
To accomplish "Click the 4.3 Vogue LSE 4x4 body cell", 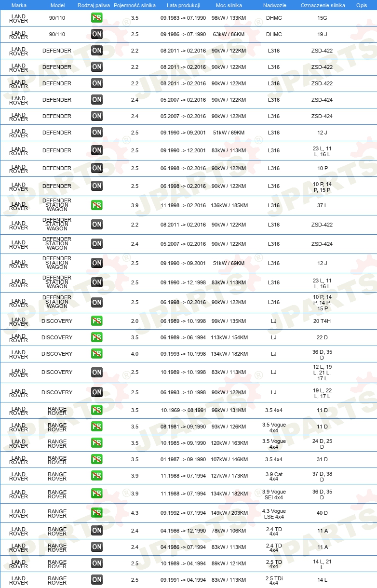I will [x=274, y=513].
